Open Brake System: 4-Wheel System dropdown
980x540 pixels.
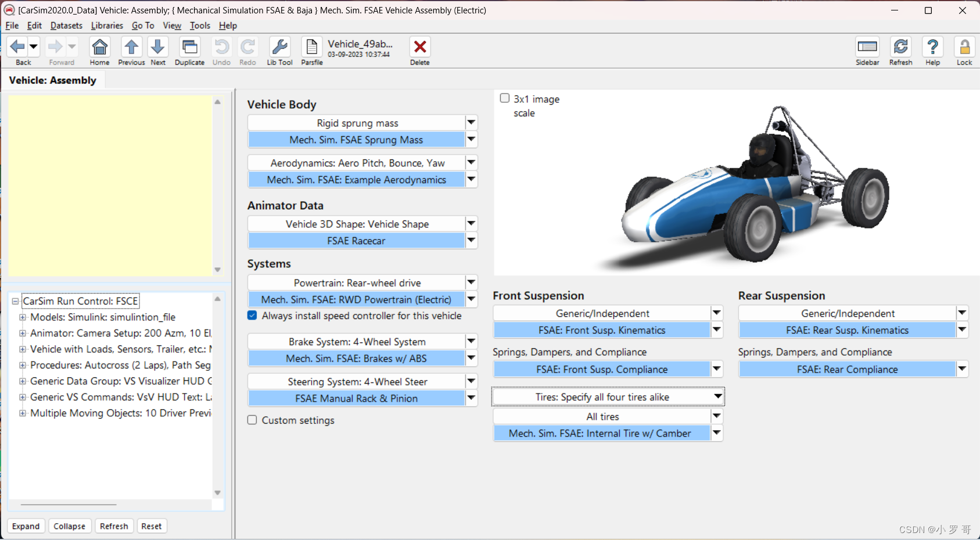[471, 341]
